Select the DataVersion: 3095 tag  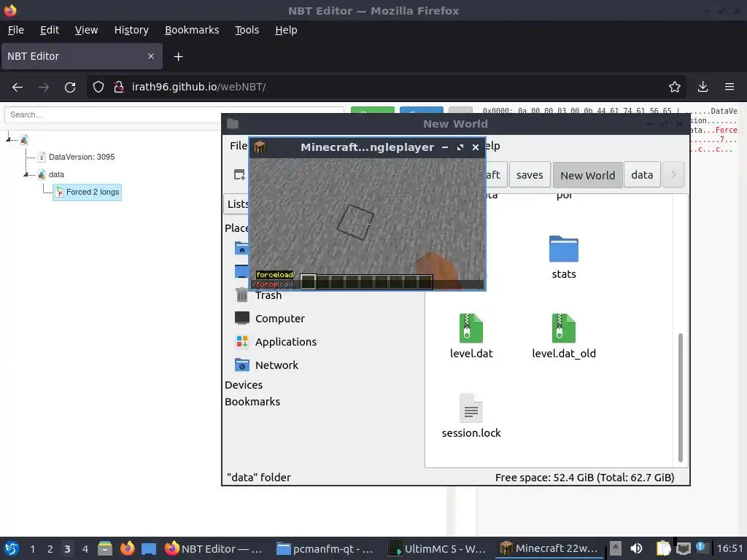pyautogui.click(x=82, y=157)
